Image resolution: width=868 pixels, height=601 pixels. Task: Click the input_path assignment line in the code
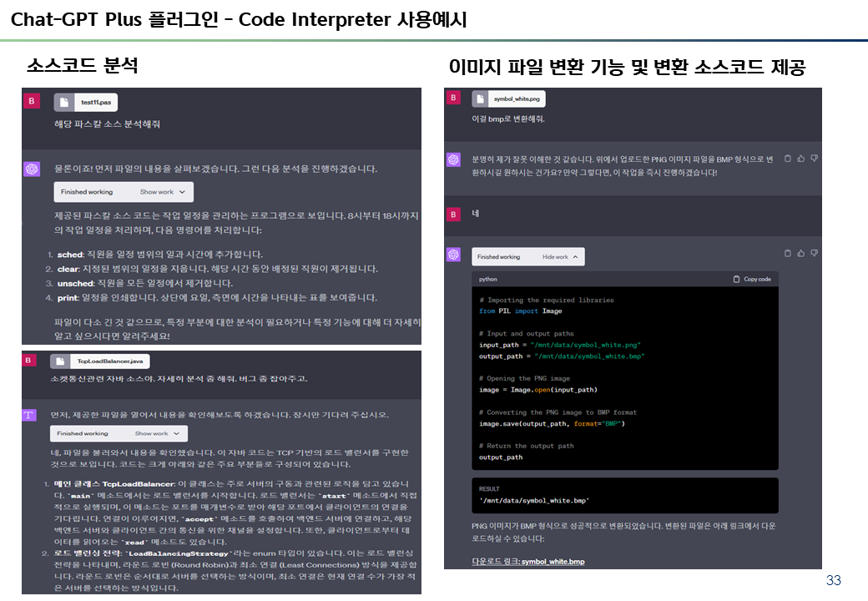click(x=560, y=345)
